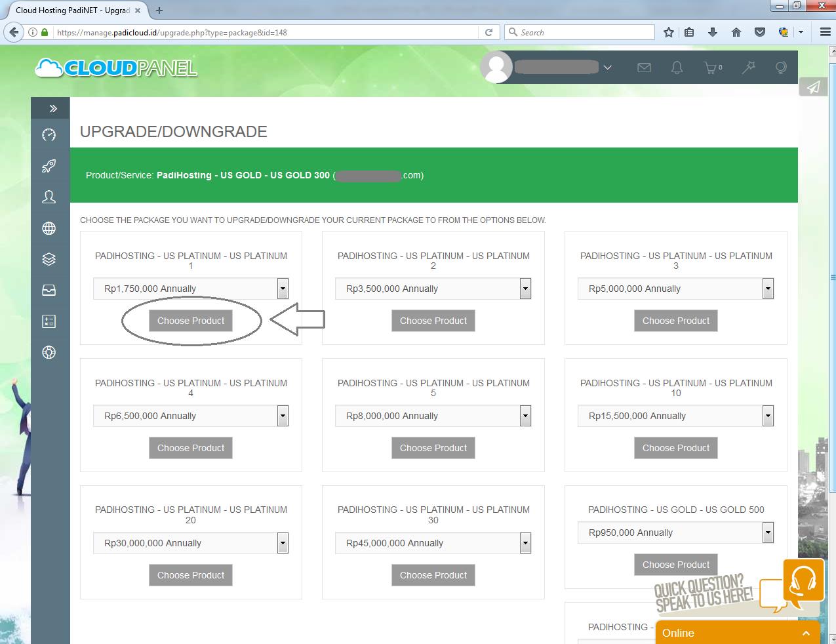Open the user avatar picture
Viewport: 836px width, 644px height.
pos(496,68)
